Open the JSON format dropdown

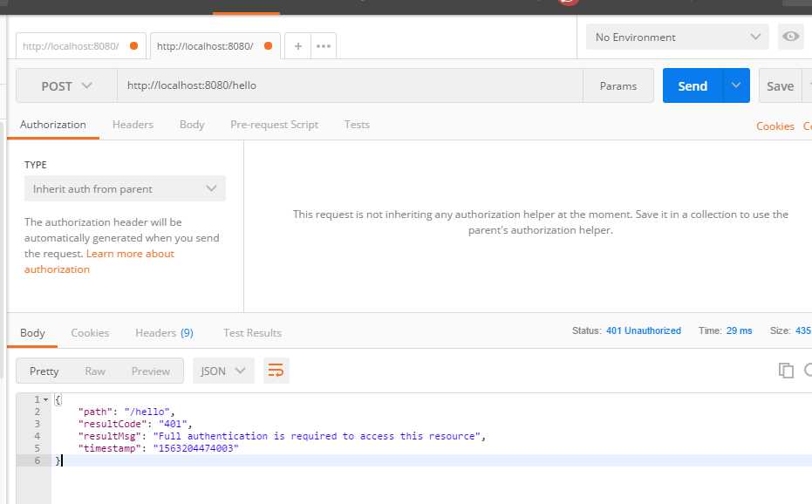pos(223,371)
